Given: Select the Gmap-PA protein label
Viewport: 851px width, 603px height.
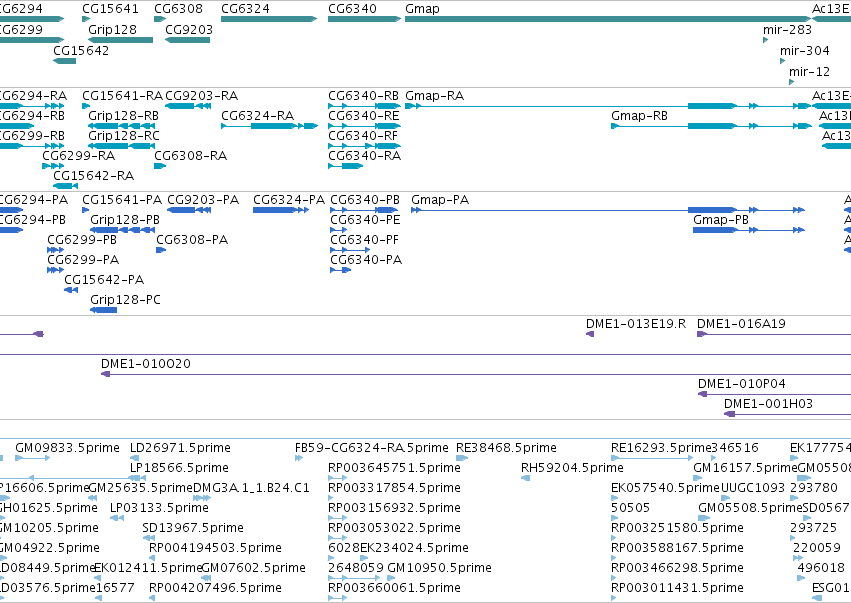Looking at the screenshot, I should tap(440, 200).
